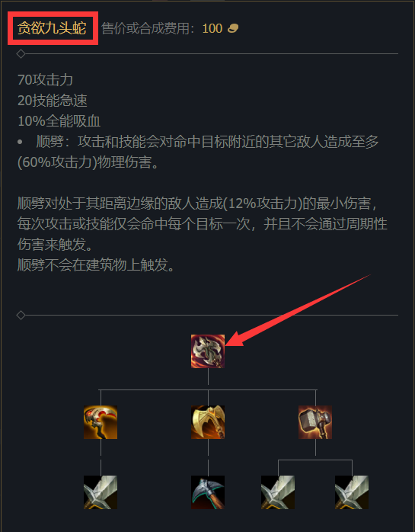The width and height of the screenshot is (415, 532).
Task: Click the Long Sword beneath Vampiric Scepter
Action: pyautogui.click(x=101, y=492)
